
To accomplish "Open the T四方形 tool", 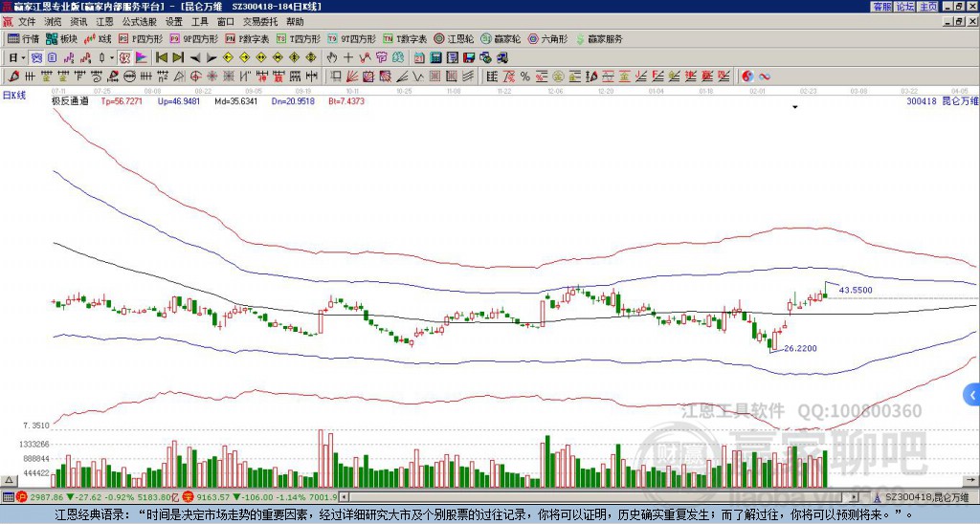I will (x=299, y=38).
